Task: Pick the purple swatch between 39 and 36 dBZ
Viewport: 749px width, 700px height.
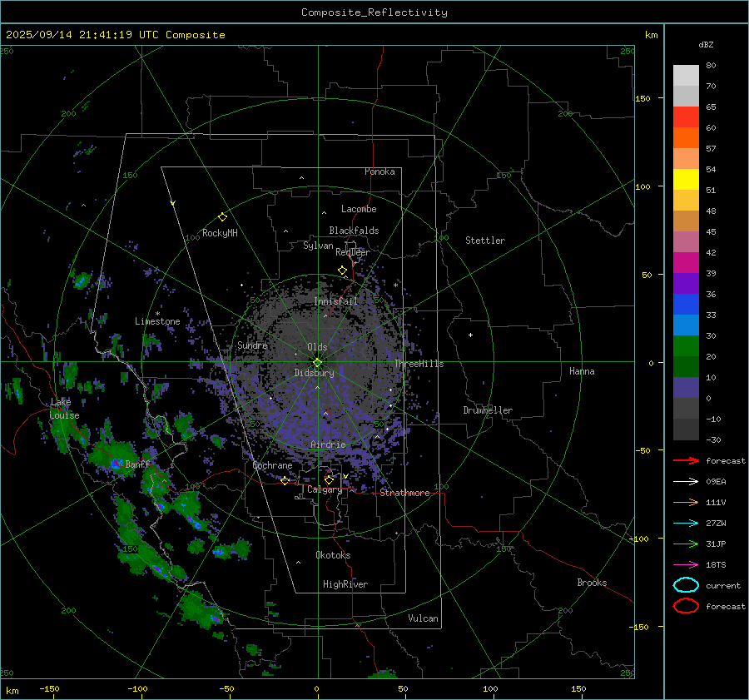Action: click(686, 284)
